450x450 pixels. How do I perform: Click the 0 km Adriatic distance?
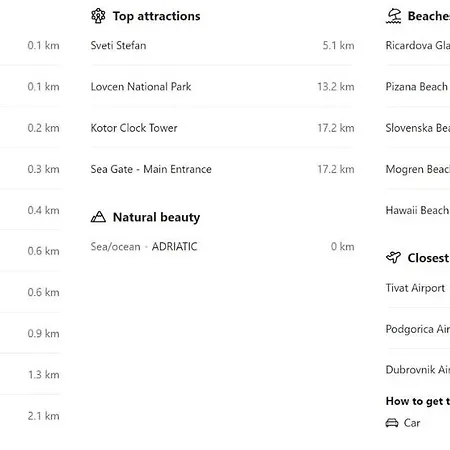click(x=342, y=247)
